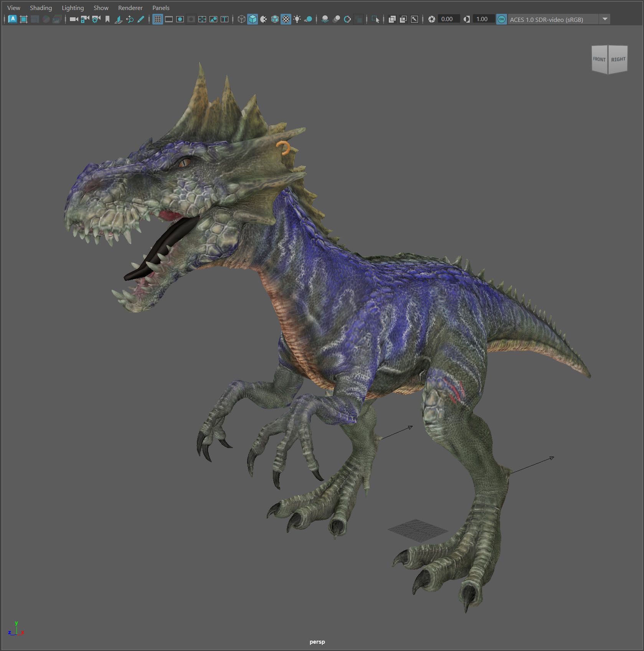
Task: Click the 'persp' camera name label
Action: click(x=317, y=642)
